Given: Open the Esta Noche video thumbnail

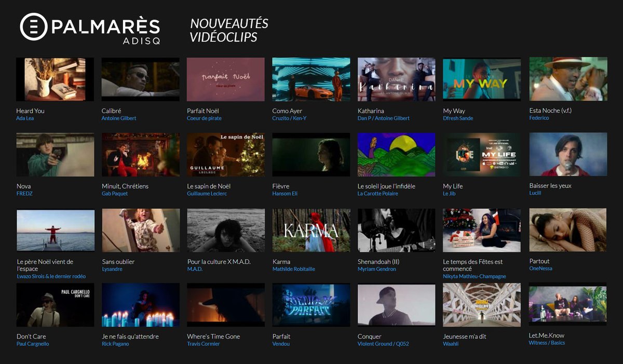Looking at the screenshot, I should point(568,79).
